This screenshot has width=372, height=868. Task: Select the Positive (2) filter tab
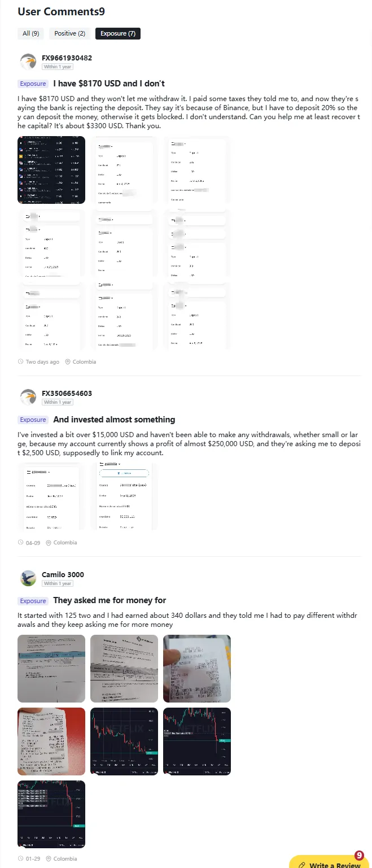coord(69,33)
